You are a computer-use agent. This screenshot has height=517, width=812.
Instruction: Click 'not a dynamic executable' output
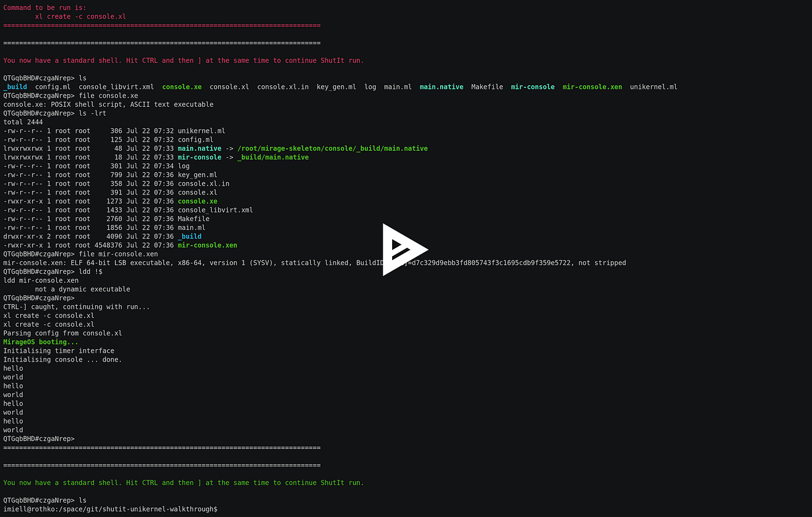click(x=82, y=289)
